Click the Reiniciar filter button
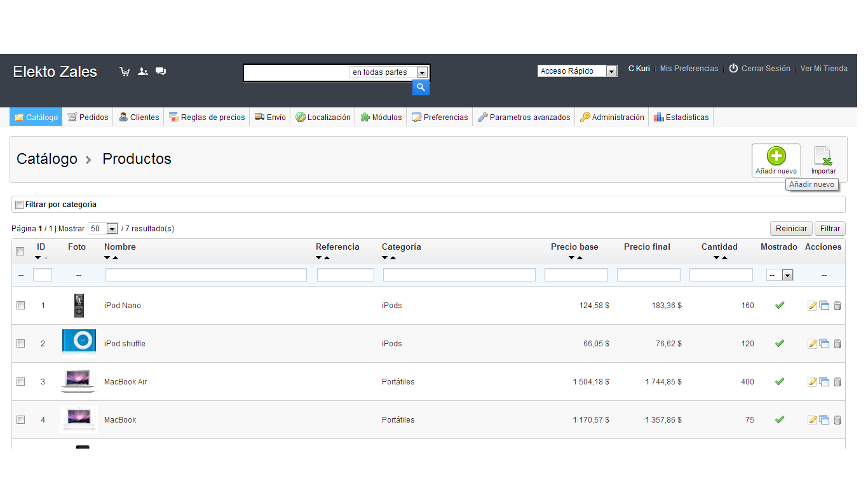 [x=792, y=229]
